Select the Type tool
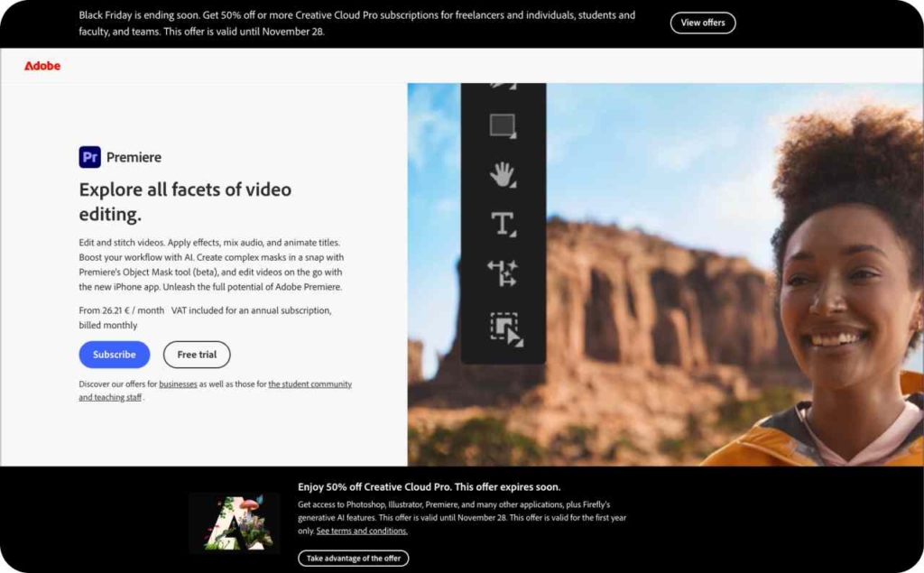Image resolution: width=924 pixels, height=573 pixels. pos(504,226)
